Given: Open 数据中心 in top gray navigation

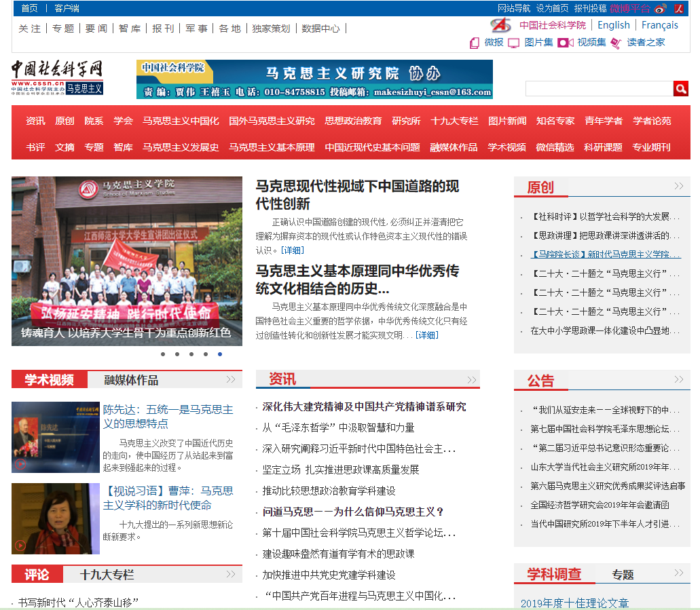Looking at the screenshot, I should [320, 28].
